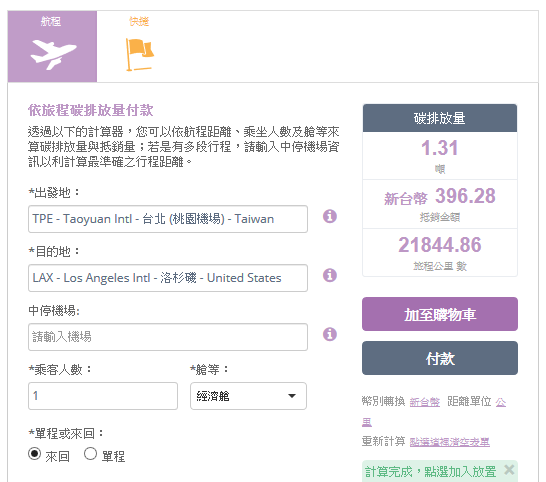Screen dimensions: 546x482
Task: Click info icon beside stopover airport field
Action: point(329,334)
